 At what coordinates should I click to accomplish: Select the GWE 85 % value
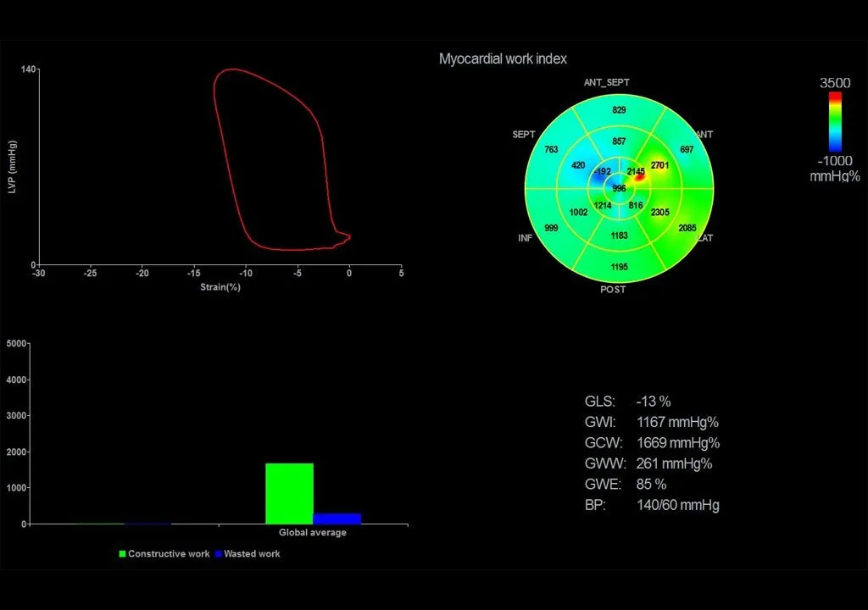[x=651, y=485]
